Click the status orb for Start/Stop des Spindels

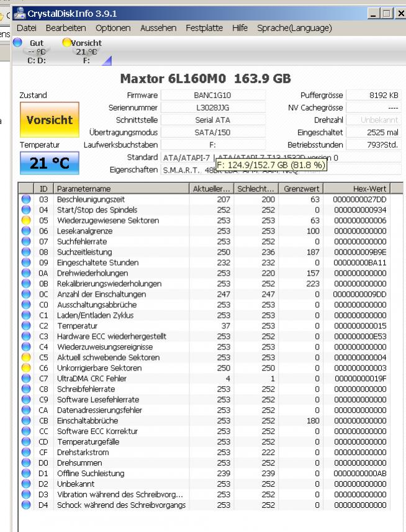tap(26, 210)
